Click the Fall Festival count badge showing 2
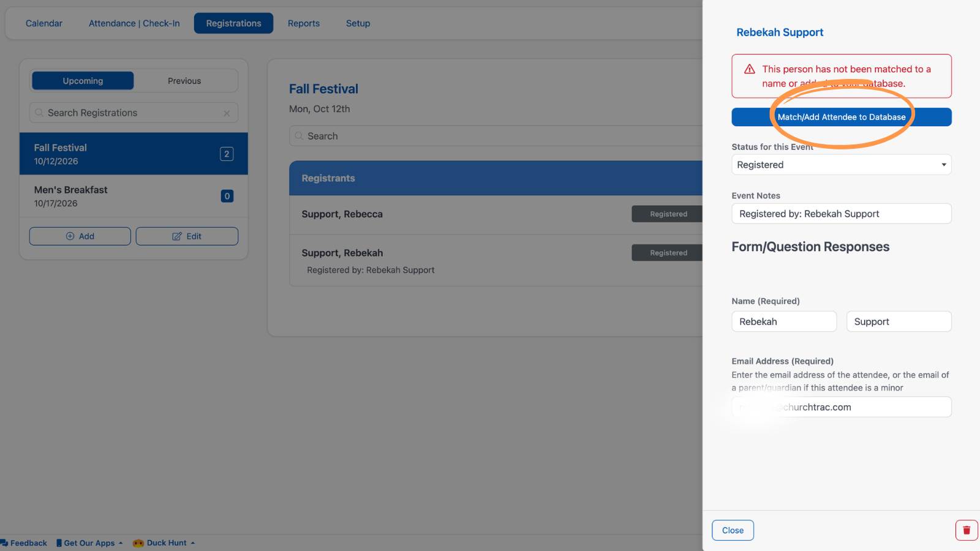 tap(227, 154)
